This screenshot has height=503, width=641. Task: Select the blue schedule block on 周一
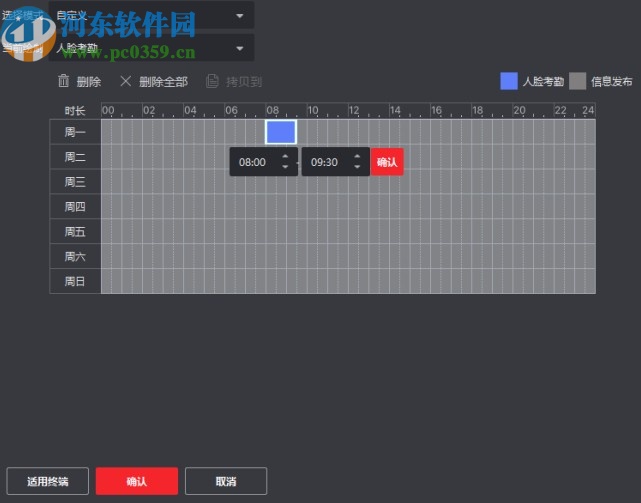coord(281,132)
